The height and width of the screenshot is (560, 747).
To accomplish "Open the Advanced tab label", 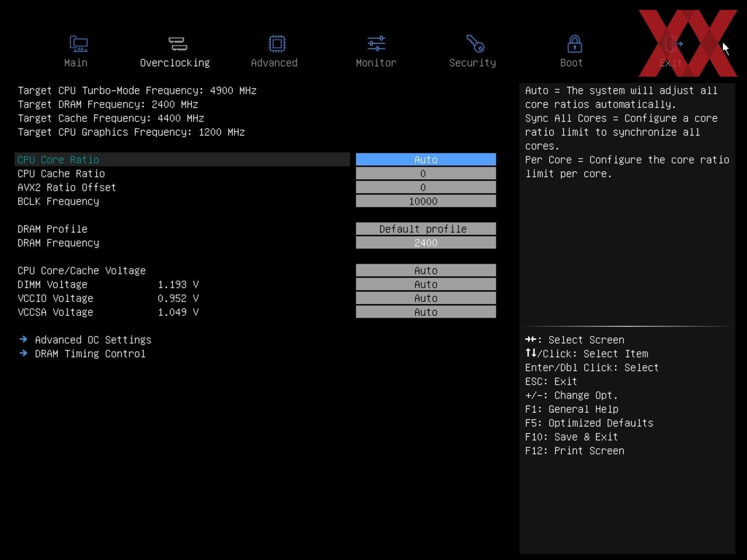I will coord(274,63).
